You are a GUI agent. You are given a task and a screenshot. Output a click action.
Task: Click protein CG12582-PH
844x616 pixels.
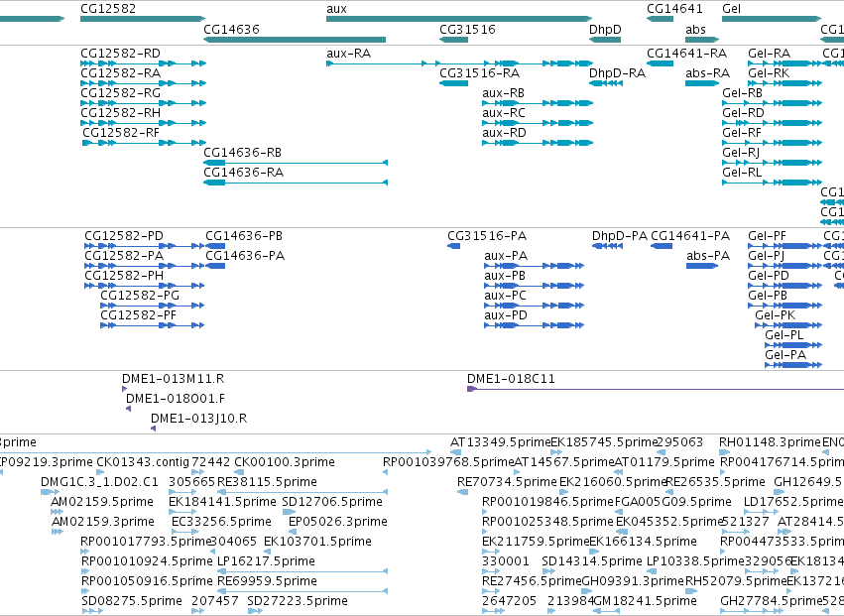(x=124, y=276)
